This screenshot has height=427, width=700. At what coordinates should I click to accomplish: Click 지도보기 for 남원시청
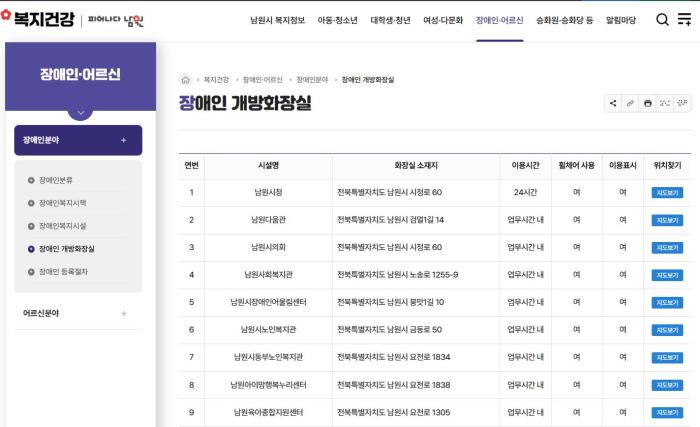(667, 193)
